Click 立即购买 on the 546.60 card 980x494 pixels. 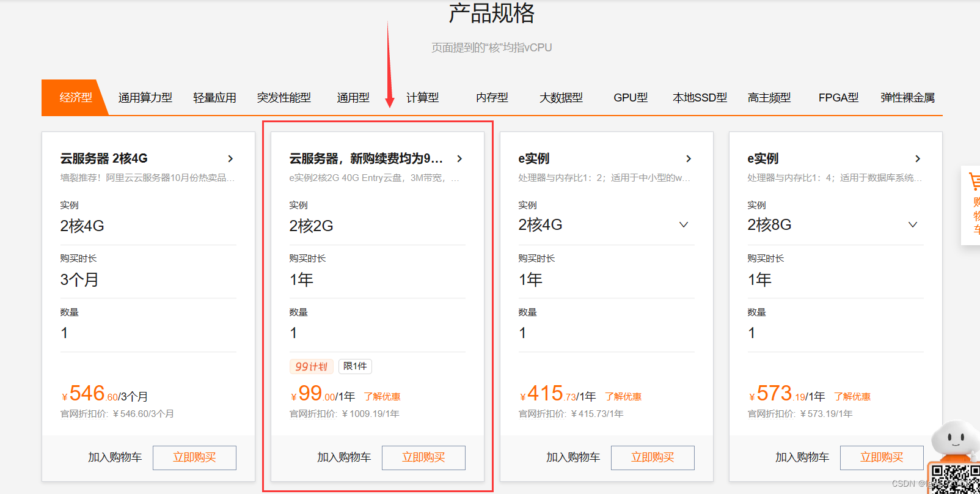pyautogui.click(x=194, y=457)
